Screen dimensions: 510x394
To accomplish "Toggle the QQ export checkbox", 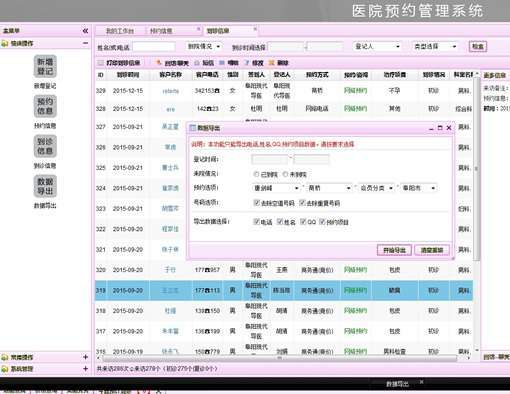I will [303, 222].
